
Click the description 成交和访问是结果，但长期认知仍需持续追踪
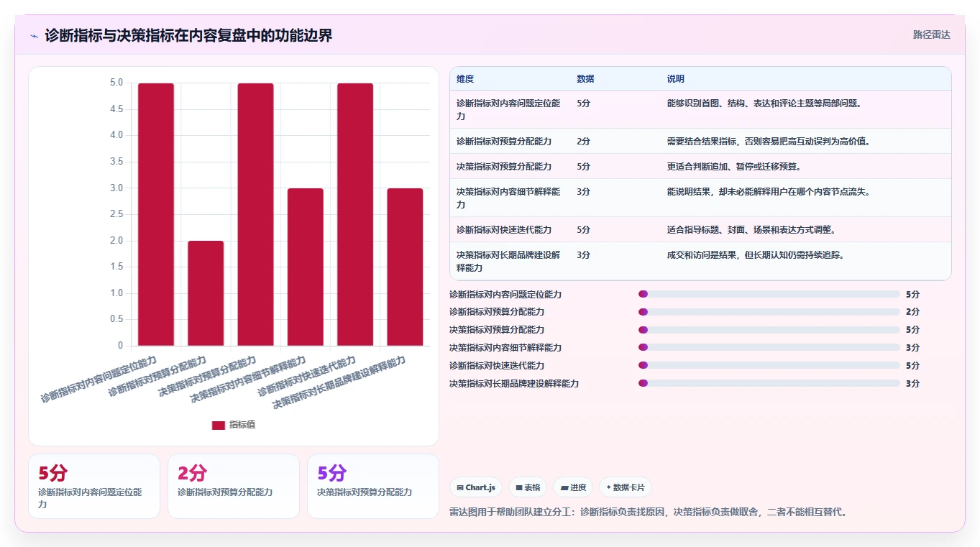pyautogui.click(x=756, y=254)
